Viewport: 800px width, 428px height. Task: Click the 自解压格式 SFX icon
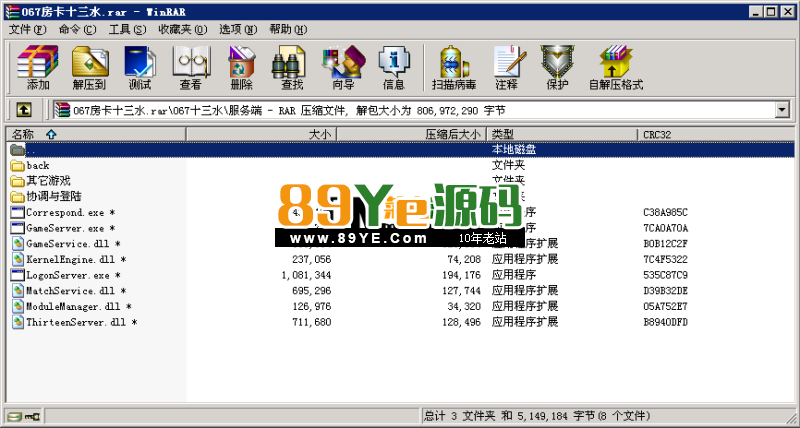(x=615, y=67)
